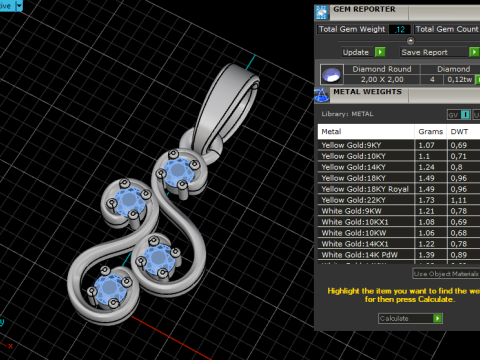Click the green arrow next to Save Report
Image resolution: width=480 pixels, height=360 pixels.
click(474, 52)
